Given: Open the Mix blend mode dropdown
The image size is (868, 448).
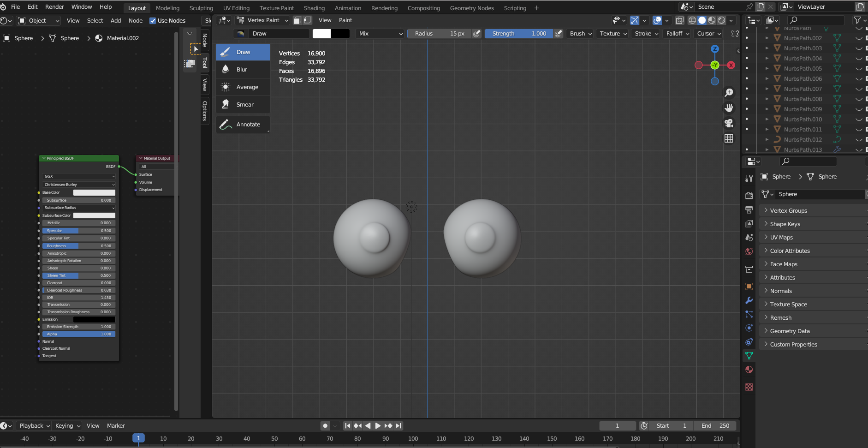Looking at the screenshot, I should 380,34.
